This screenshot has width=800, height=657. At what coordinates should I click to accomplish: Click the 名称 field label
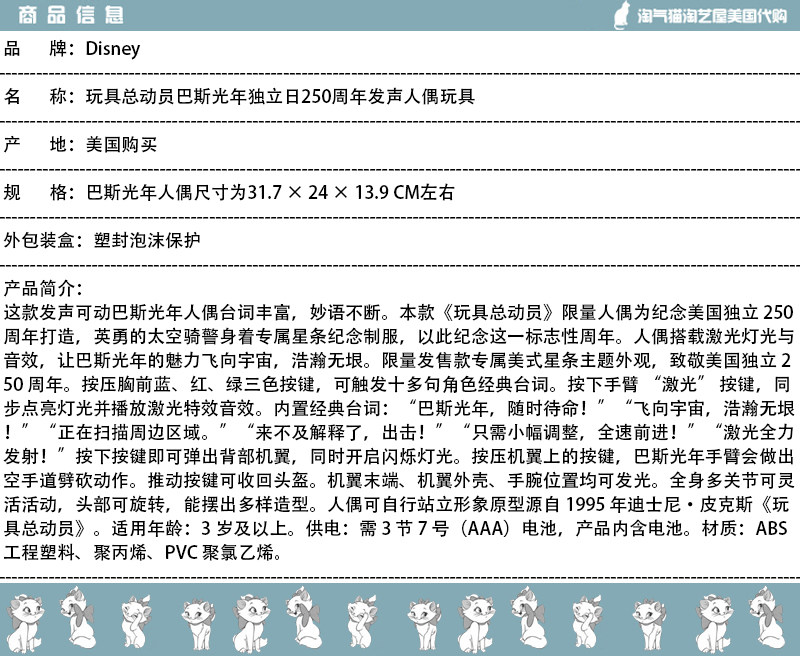click(39, 96)
